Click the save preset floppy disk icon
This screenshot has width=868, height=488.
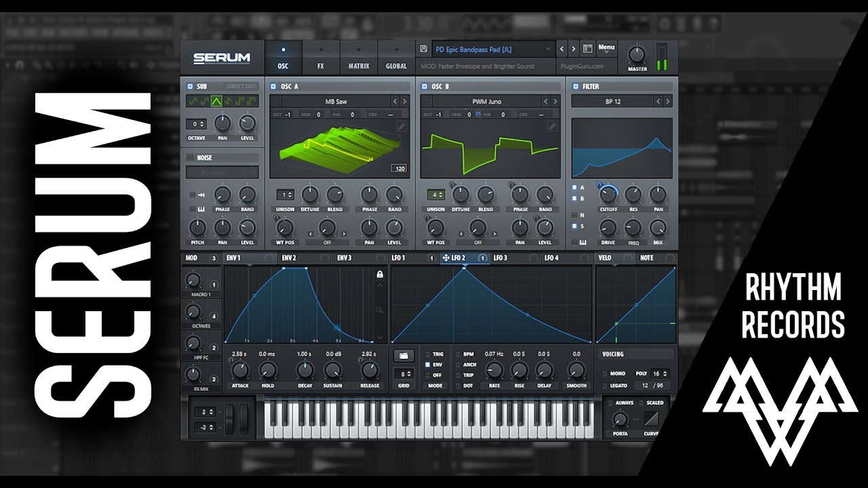tap(424, 49)
